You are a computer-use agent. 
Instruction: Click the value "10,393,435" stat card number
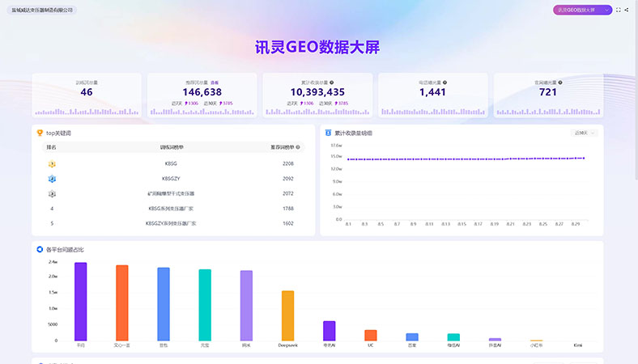(x=317, y=92)
